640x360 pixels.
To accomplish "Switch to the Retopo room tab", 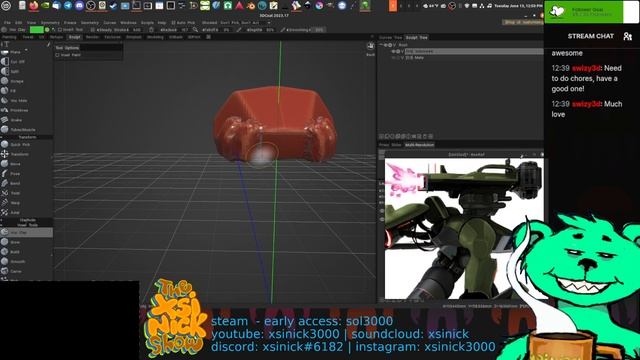I will (x=56, y=37).
